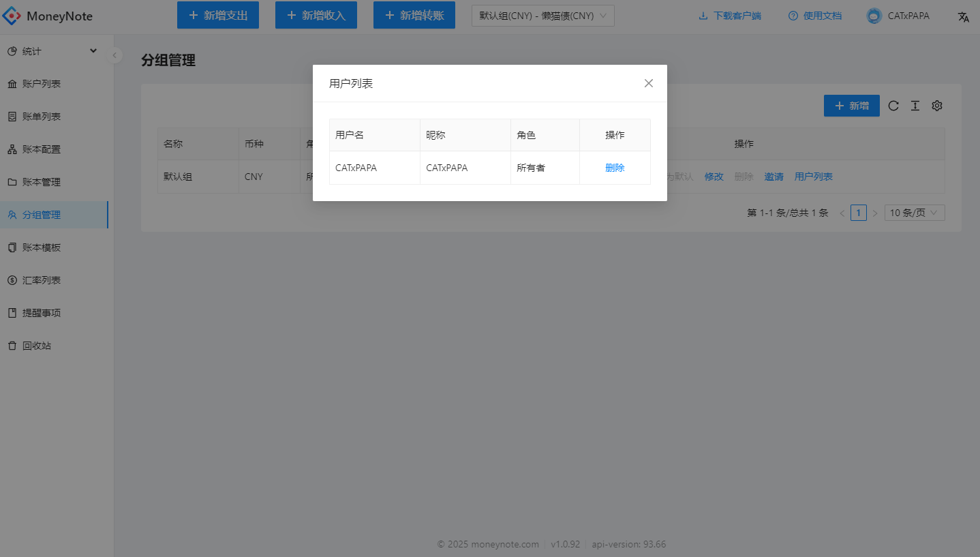Viewport: 980px width, 557px height.
Task: Click the 账户列表 bank icon
Action: [12, 84]
